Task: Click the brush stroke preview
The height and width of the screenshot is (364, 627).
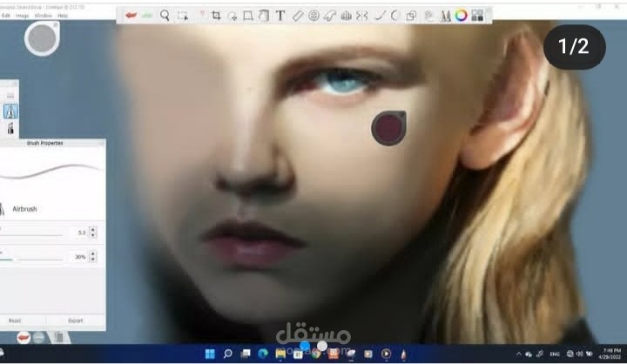Action: point(51,171)
